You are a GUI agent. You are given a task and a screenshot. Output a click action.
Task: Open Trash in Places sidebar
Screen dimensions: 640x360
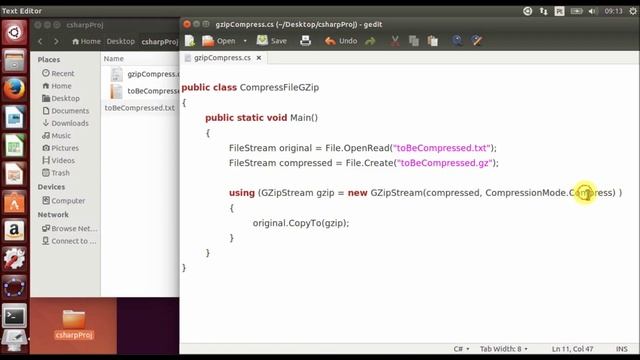pos(56,173)
